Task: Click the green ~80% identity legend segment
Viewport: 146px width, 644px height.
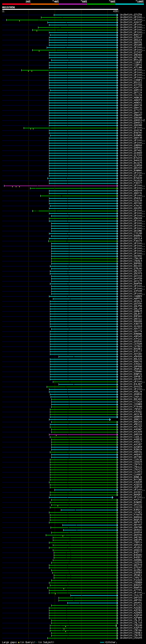Action: click(101, 4)
